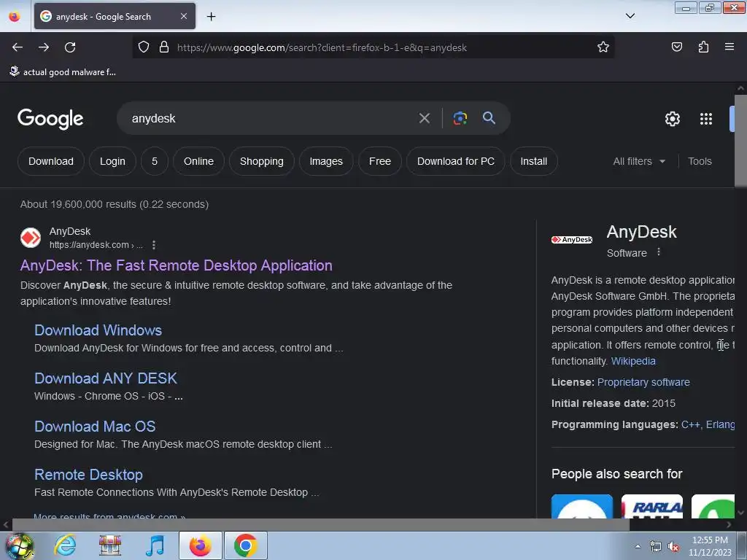Click the padlock site security icon

164,47
